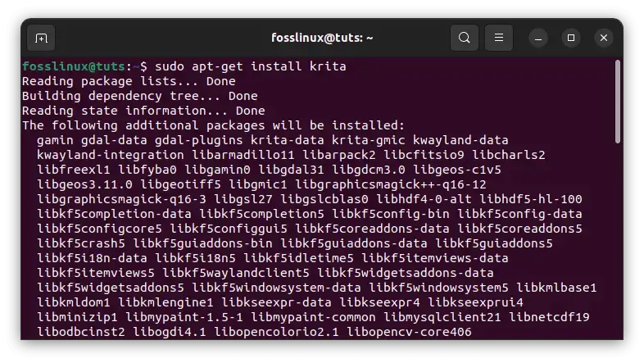The image size is (644, 363).
Task: Click the kwayland-integration package name
Action: point(111,155)
